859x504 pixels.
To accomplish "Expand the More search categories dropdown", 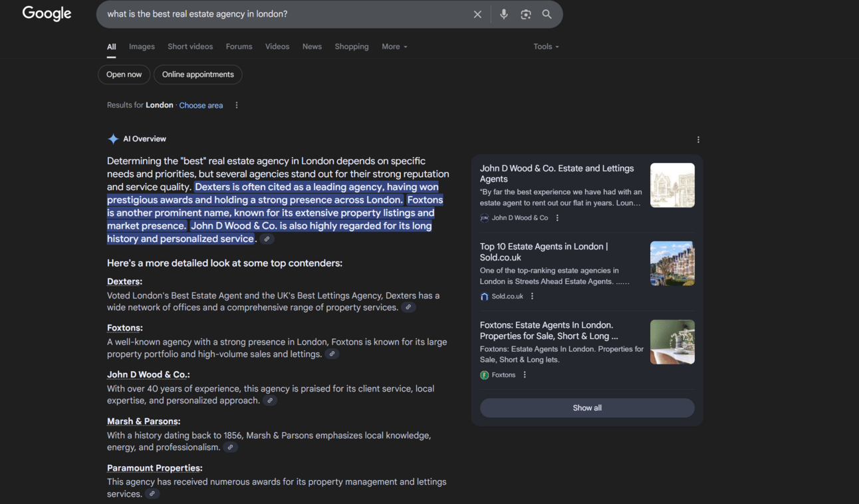I will coord(394,47).
